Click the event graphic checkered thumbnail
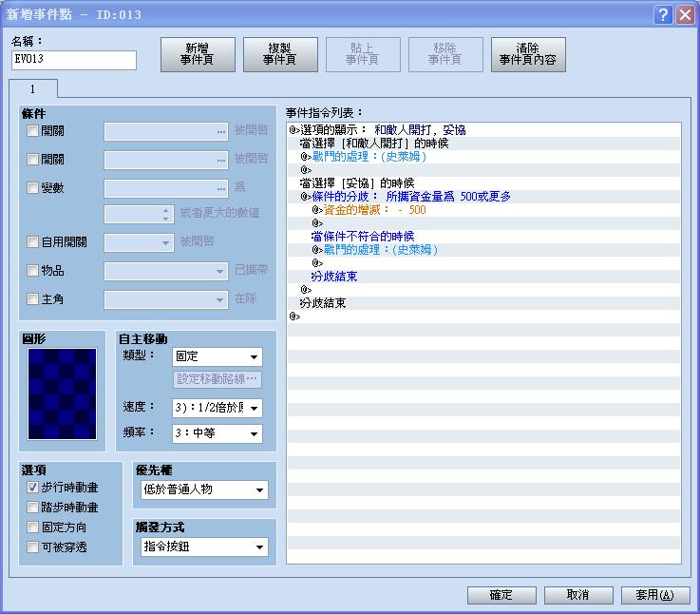700x614 pixels. (x=62, y=394)
